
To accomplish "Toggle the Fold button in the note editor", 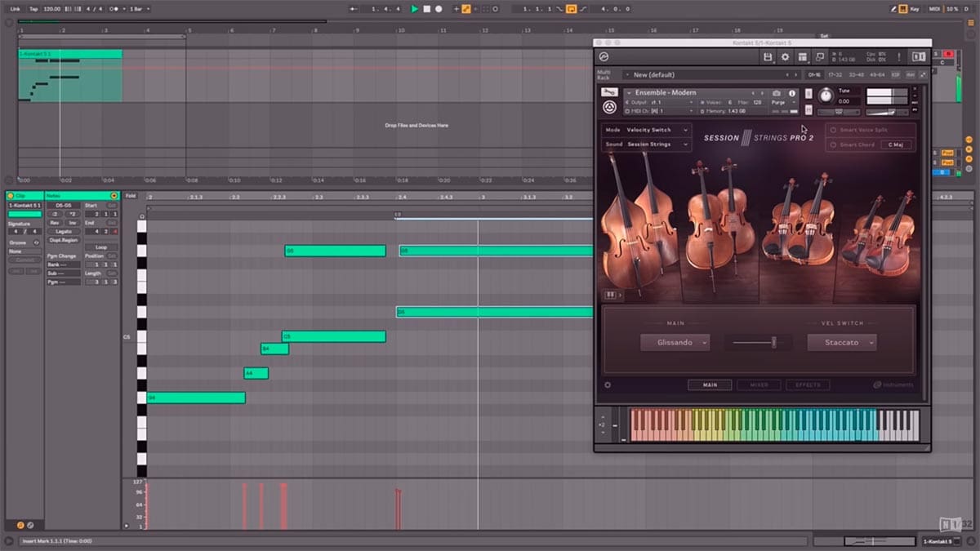I will click(131, 196).
